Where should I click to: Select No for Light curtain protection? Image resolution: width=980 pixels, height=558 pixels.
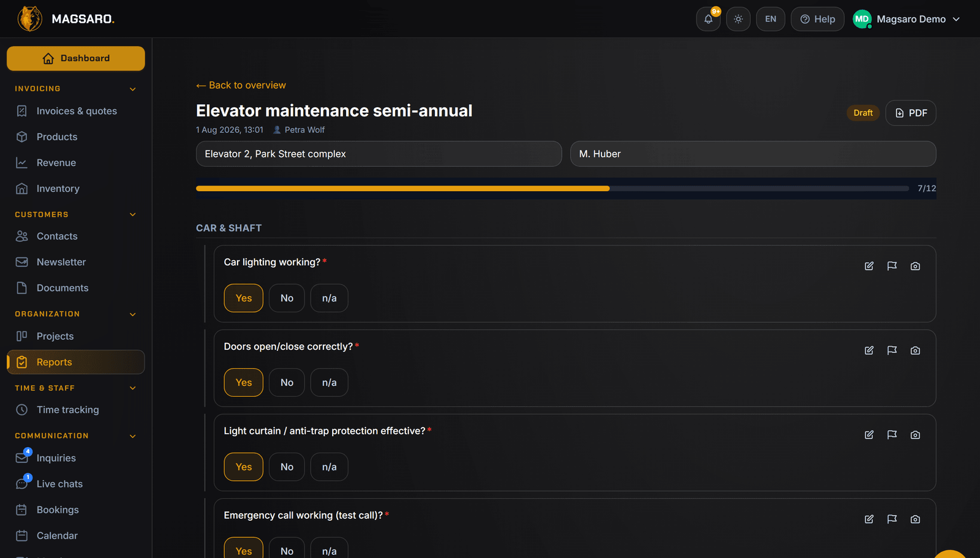287,467
